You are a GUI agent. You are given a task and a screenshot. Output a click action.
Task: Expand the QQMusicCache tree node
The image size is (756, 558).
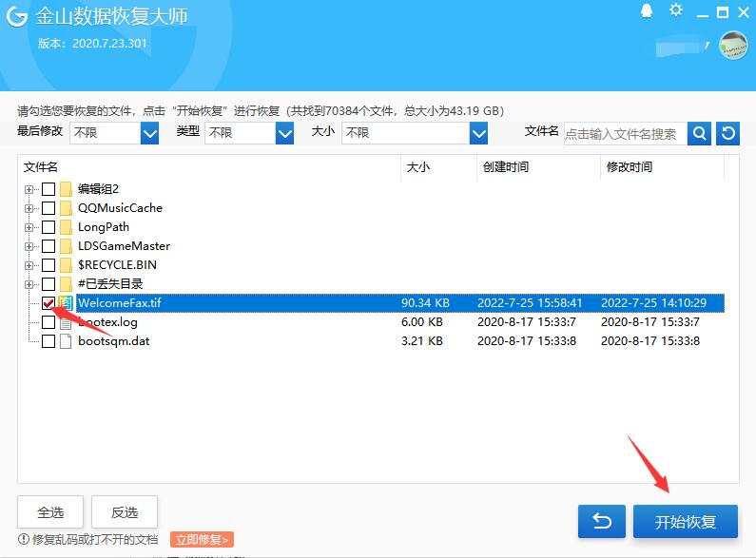(x=29, y=208)
